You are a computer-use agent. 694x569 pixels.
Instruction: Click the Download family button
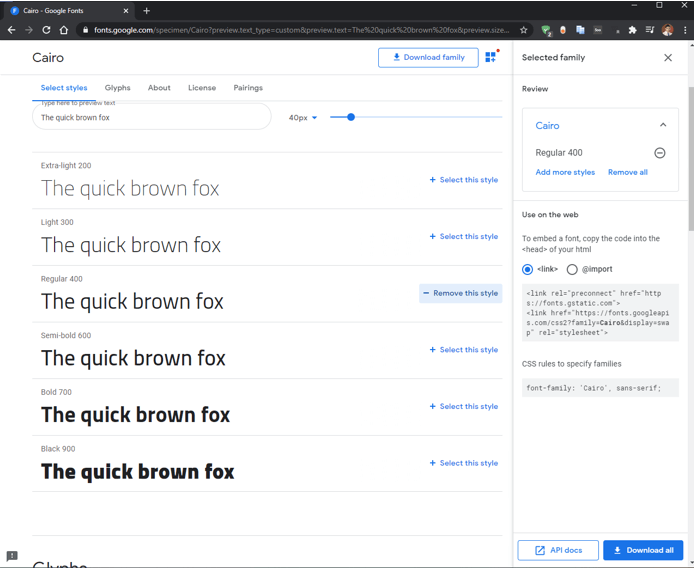(x=428, y=58)
